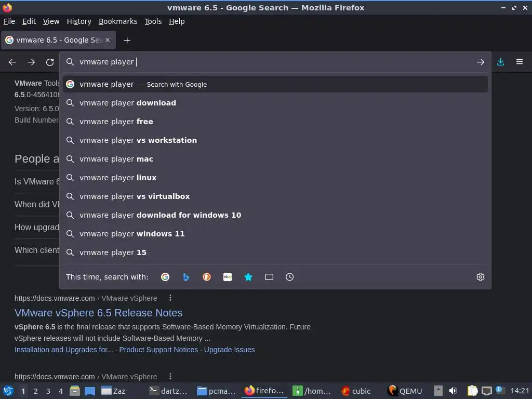
Task: Search bookmarks with star icon
Action: [248, 277]
